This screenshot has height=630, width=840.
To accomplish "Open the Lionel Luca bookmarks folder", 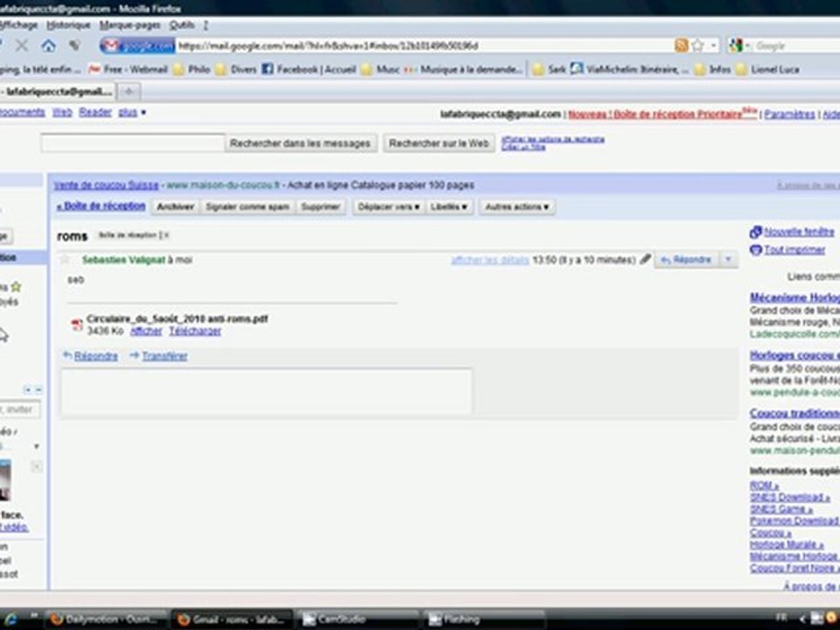I will tap(768, 69).
